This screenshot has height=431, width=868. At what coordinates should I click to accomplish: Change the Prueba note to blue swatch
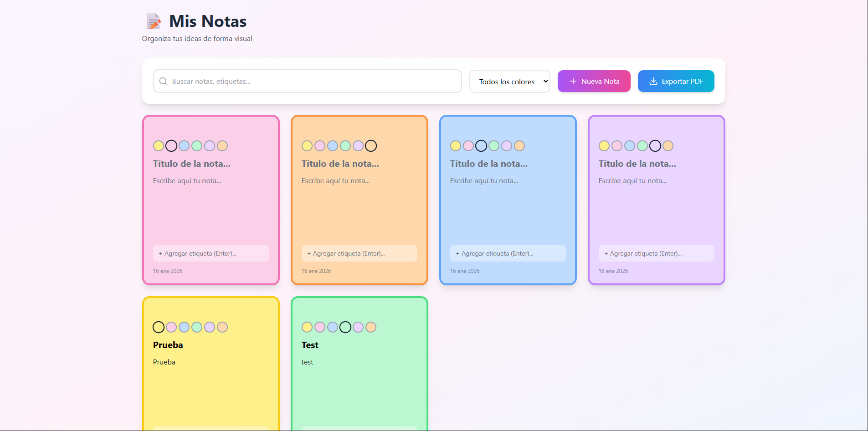(184, 327)
